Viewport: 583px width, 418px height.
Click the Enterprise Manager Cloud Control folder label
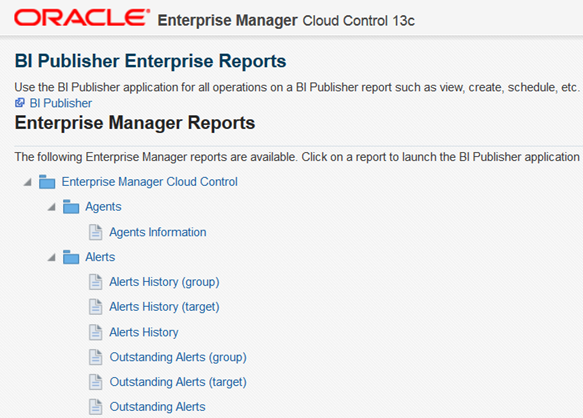(149, 182)
